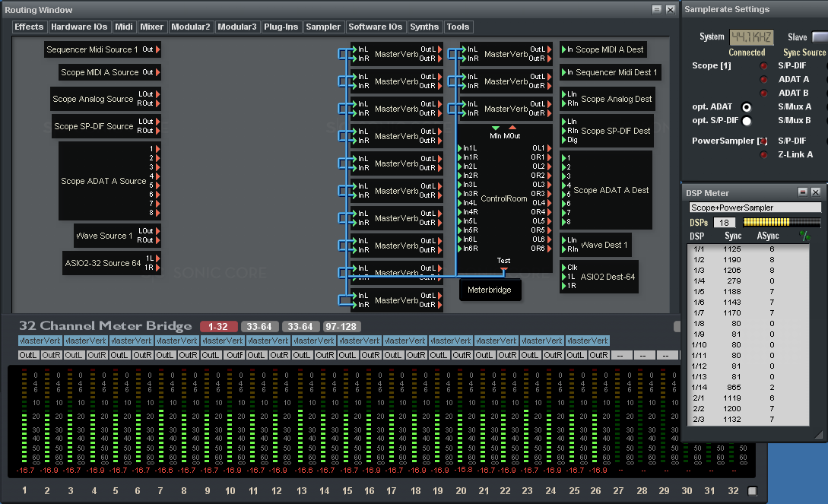
Task: Open the Modular2 menu
Action: point(191,27)
